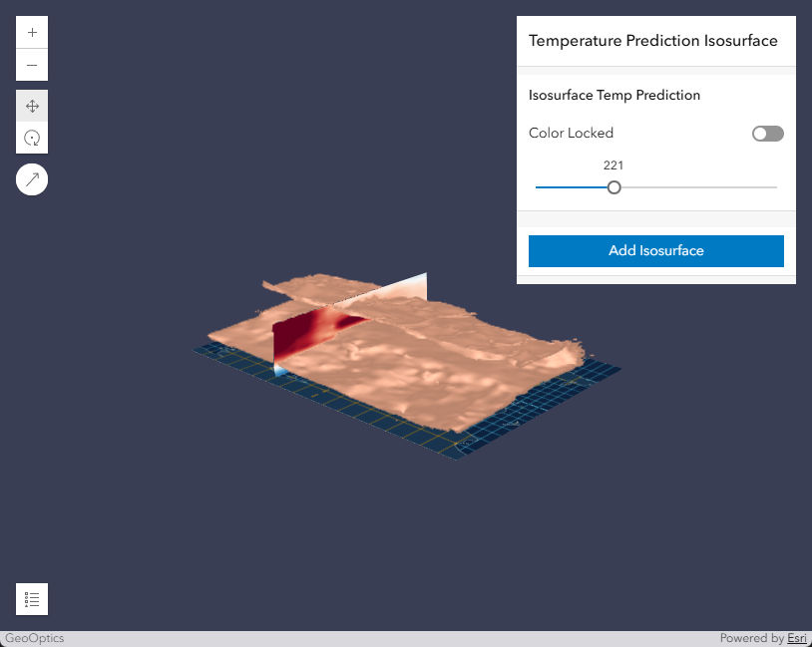This screenshot has width=812, height=647.
Task: Click the plus icon to zoom the scene
Action: pyautogui.click(x=32, y=31)
